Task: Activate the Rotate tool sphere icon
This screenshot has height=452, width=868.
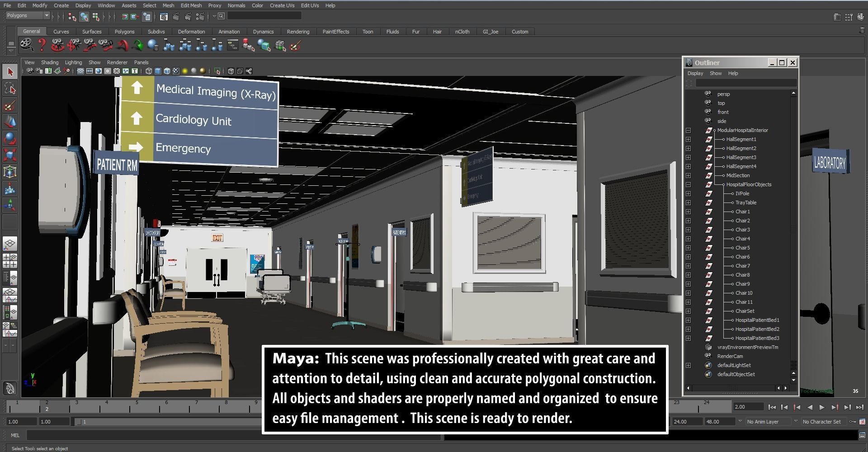Action: pyautogui.click(x=10, y=138)
